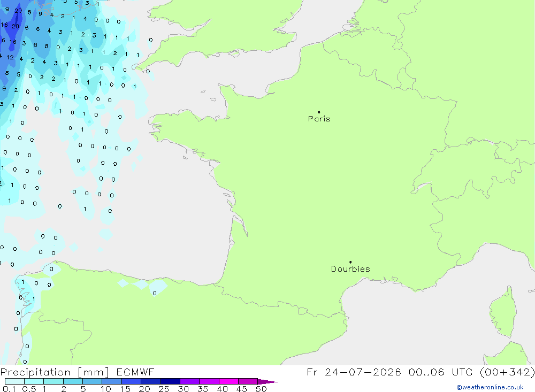Pick the 40–45 mm legend swatch
Image resolution: width=535 pixels, height=392 pixels.
pyautogui.click(x=228, y=381)
